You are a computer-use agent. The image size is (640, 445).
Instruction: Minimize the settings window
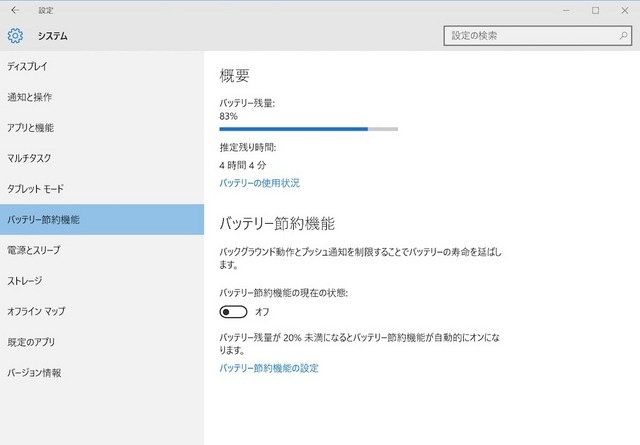coord(566,10)
